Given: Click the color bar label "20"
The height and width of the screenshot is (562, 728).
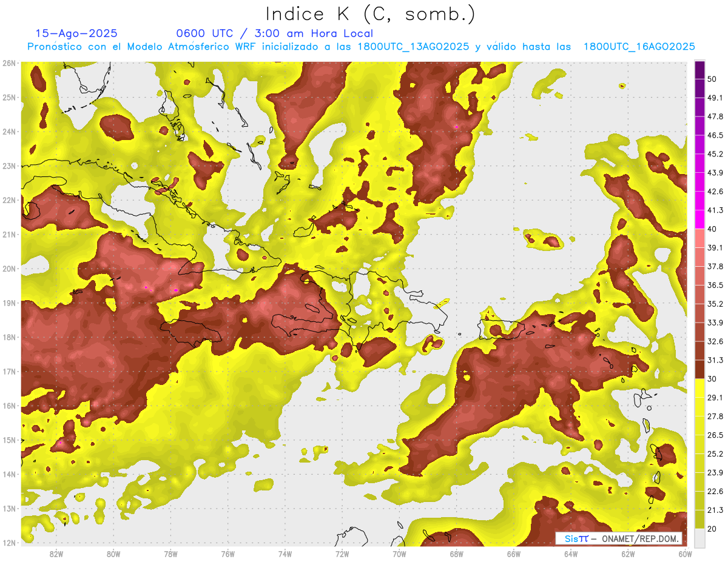Looking at the screenshot, I should click(x=712, y=529).
